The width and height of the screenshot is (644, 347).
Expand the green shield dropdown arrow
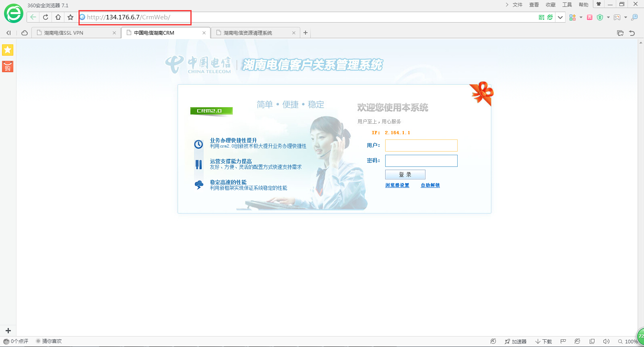click(608, 17)
